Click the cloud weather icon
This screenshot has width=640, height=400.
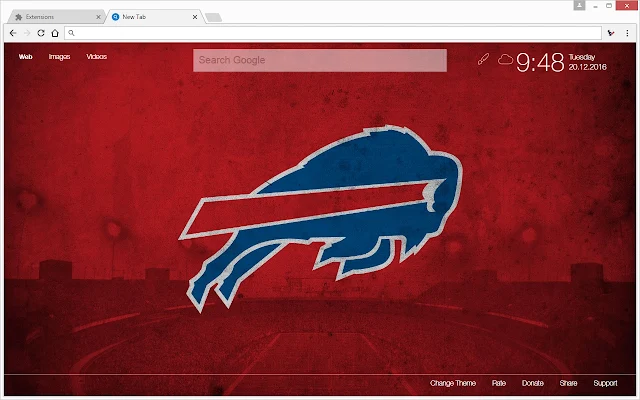click(x=505, y=60)
